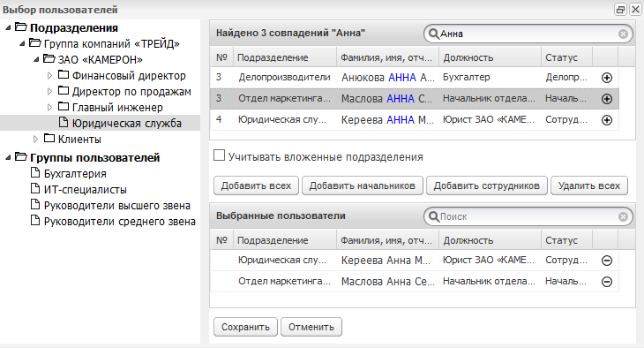The height and width of the screenshot is (348, 644).
Task: Collapse the Подразделения tree node
Action: (8, 28)
